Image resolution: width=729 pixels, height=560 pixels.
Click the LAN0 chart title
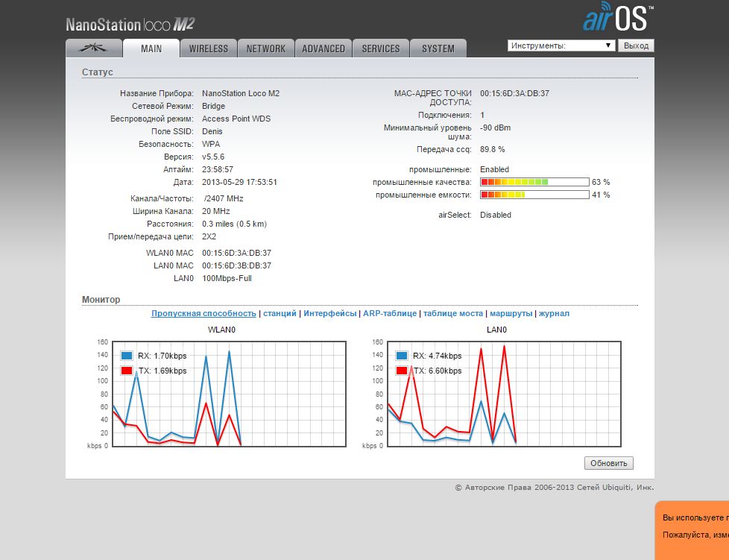tap(496, 330)
